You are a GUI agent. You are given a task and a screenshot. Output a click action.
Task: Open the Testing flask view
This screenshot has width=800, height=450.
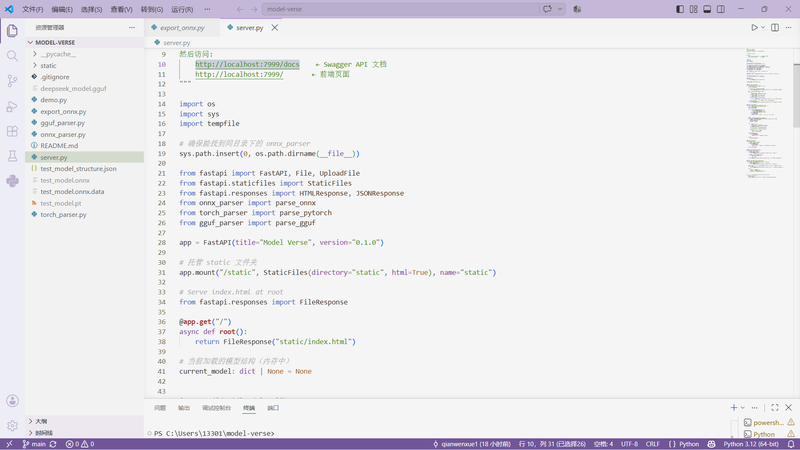[12, 156]
